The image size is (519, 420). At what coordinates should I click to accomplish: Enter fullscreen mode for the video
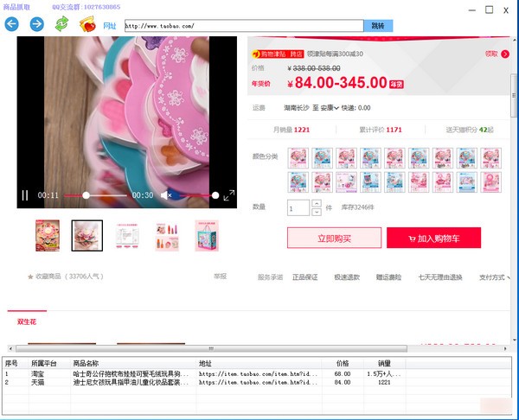[x=228, y=195]
